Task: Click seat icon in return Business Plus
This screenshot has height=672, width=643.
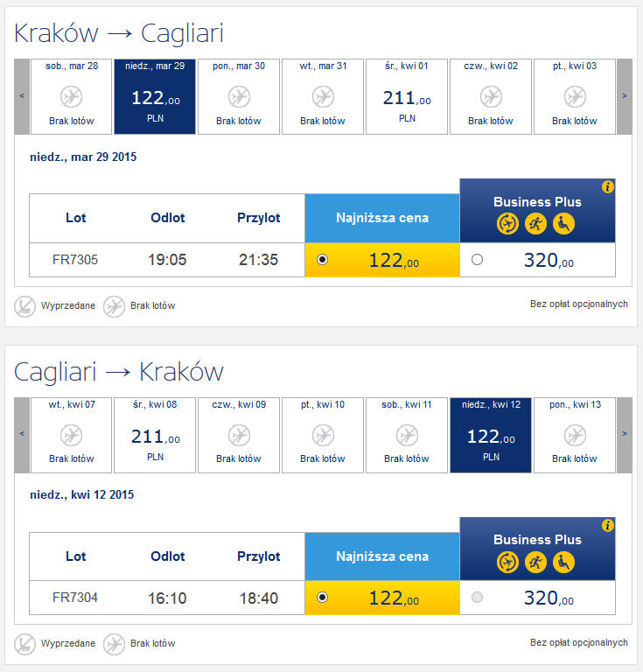Action: tap(563, 563)
